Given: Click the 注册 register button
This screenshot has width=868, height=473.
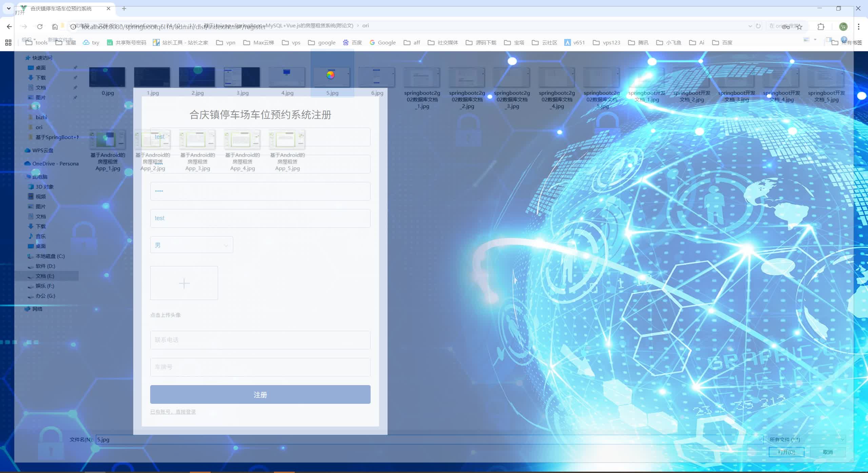Looking at the screenshot, I should (260, 395).
